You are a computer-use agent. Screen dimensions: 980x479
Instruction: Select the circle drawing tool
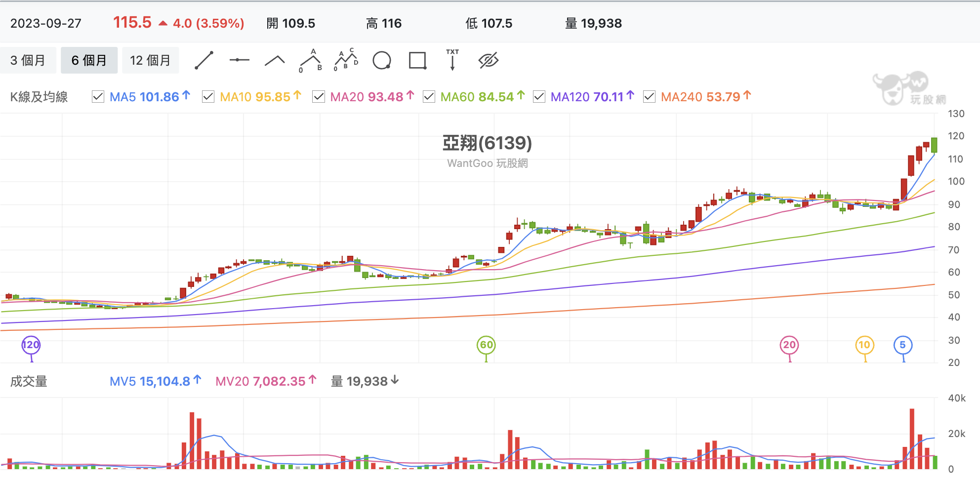point(382,60)
